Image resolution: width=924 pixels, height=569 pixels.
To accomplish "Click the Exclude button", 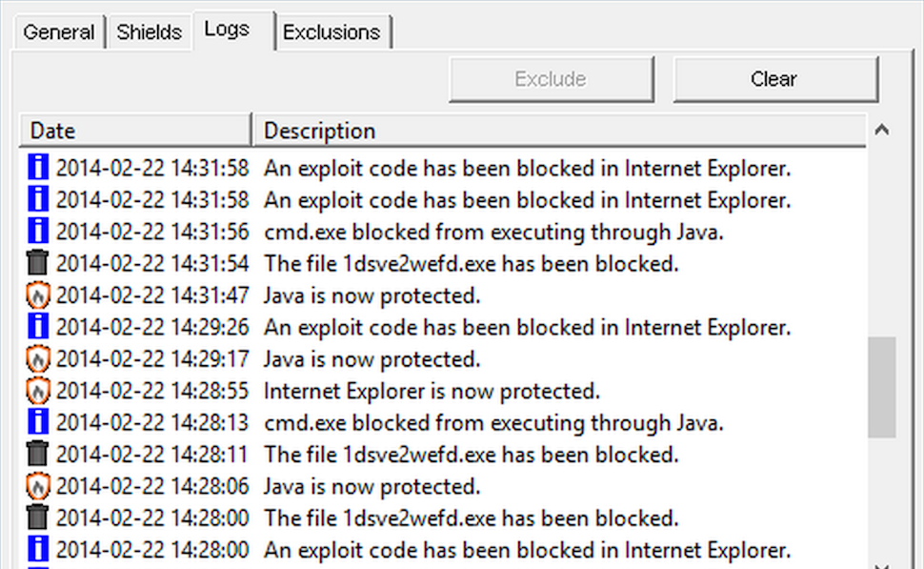I will pos(551,79).
